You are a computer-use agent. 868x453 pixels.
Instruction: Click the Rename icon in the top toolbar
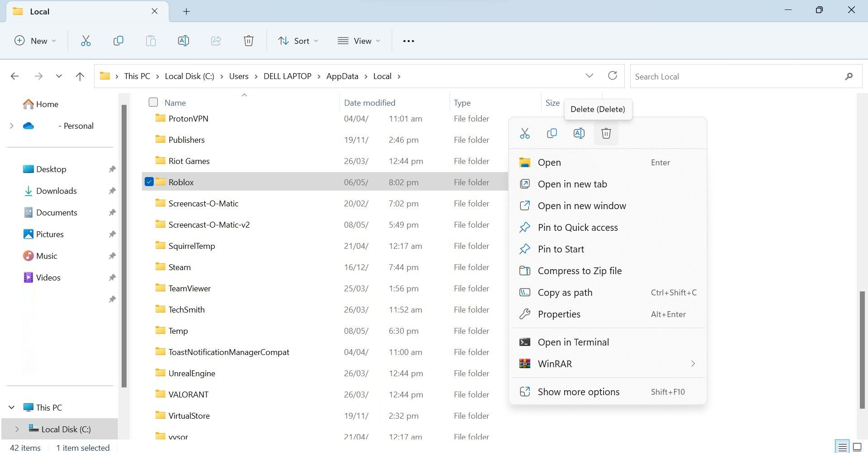click(183, 41)
